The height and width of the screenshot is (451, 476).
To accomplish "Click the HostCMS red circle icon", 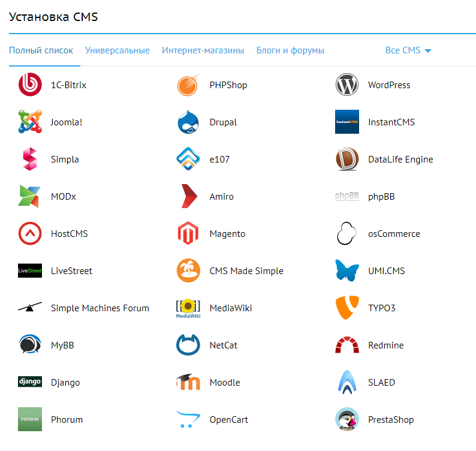I will [x=30, y=233].
